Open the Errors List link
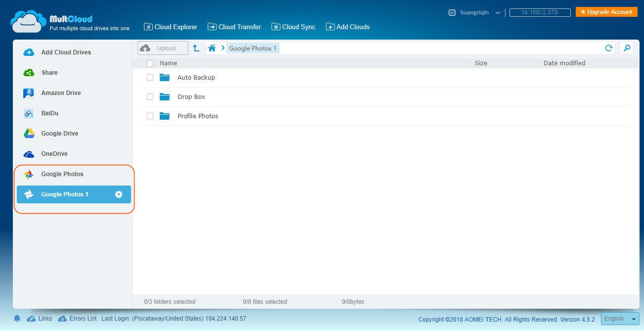Screen dimensions: 644x331 [78, 319]
